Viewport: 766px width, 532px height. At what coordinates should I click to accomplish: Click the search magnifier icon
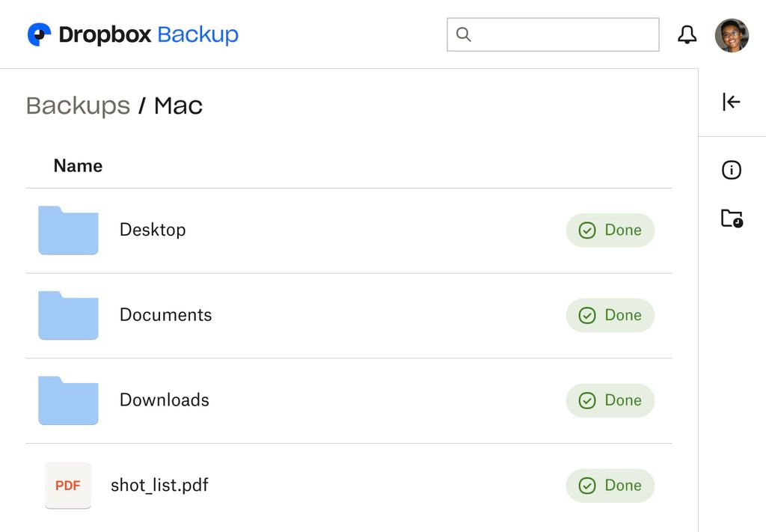coord(464,34)
